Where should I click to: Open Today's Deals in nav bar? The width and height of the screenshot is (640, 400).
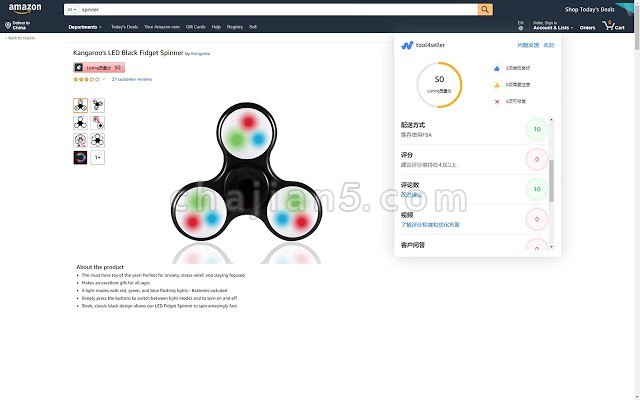124,27
